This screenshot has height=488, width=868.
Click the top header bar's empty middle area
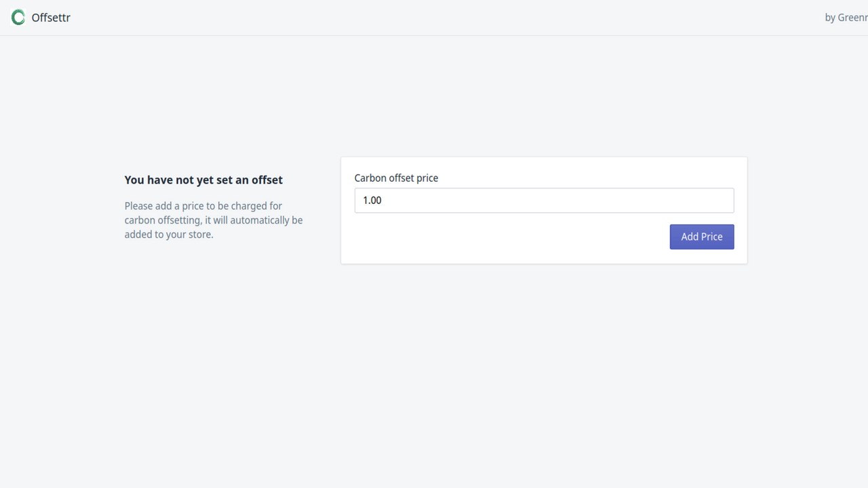pyautogui.click(x=434, y=18)
